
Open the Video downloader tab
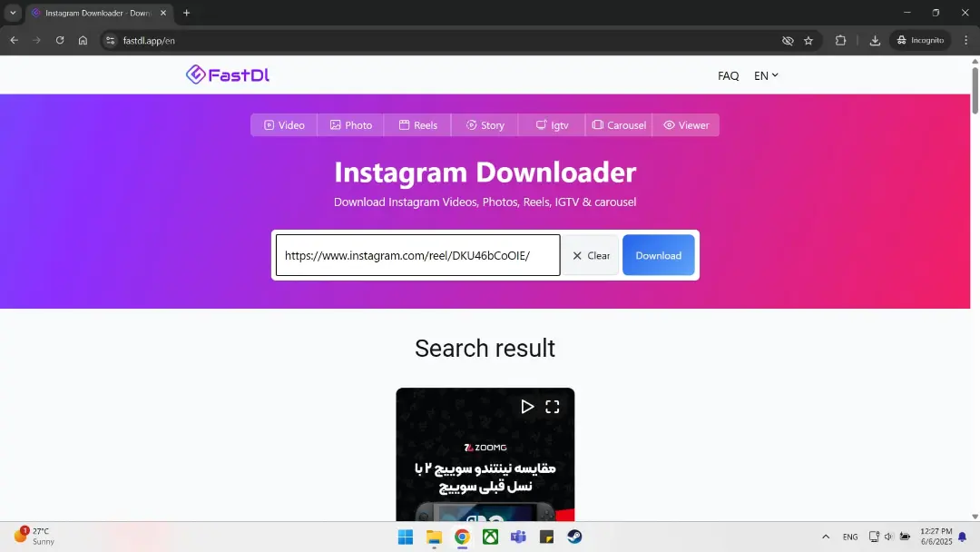click(x=284, y=125)
